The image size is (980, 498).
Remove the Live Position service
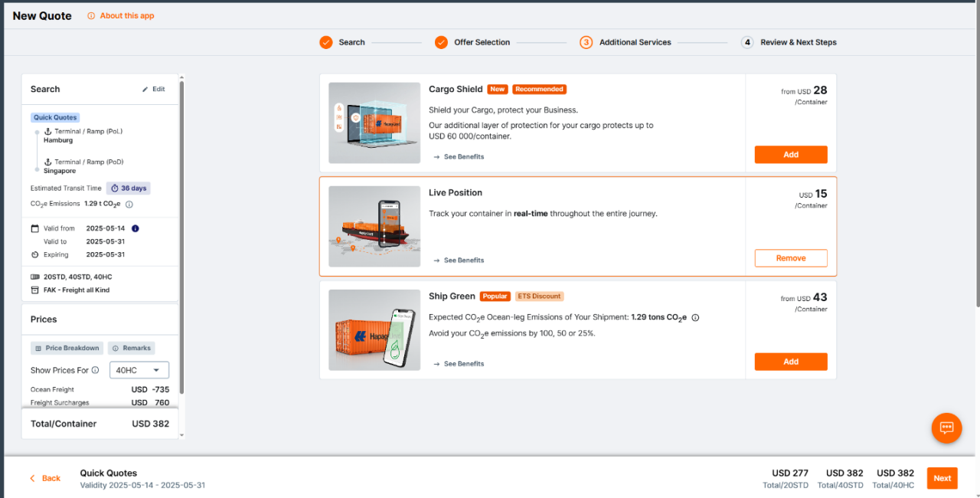[x=790, y=258]
